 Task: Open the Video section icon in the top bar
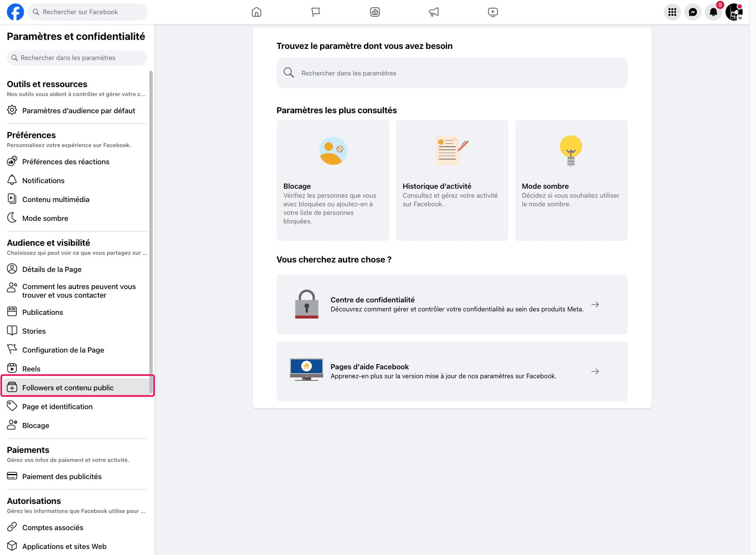493,12
